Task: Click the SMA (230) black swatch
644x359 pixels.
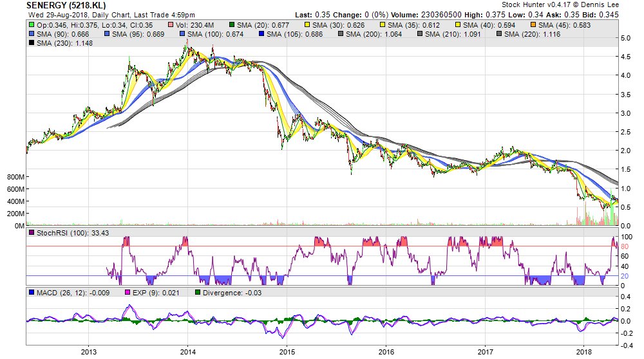Action: coord(32,43)
